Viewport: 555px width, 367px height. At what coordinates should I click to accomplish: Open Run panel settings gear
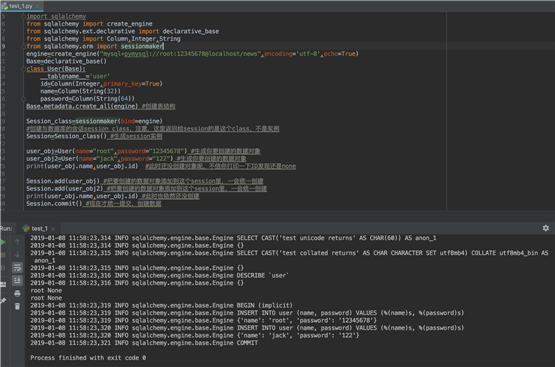click(x=546, y=228)
